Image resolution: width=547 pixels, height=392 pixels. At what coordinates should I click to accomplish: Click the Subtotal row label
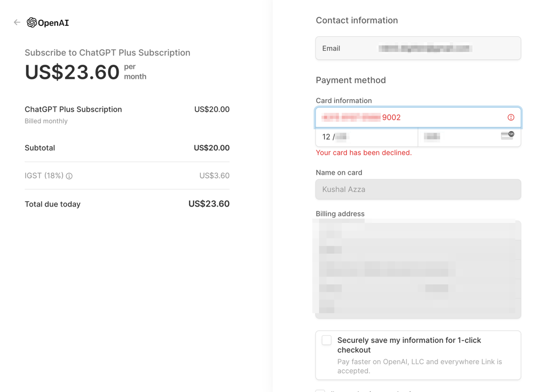coord(40,148)
